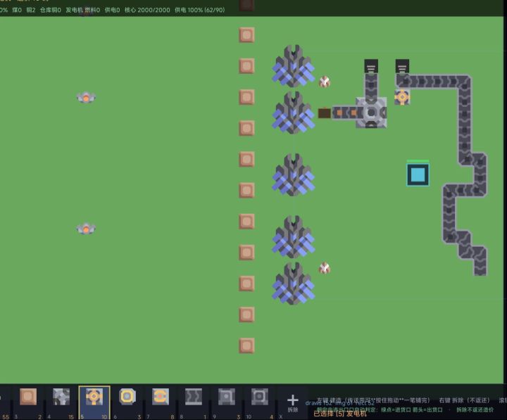Click the gray junction hub joining conveyors
The width and height of the screenshot is (507, 420).
coord(371,113)
